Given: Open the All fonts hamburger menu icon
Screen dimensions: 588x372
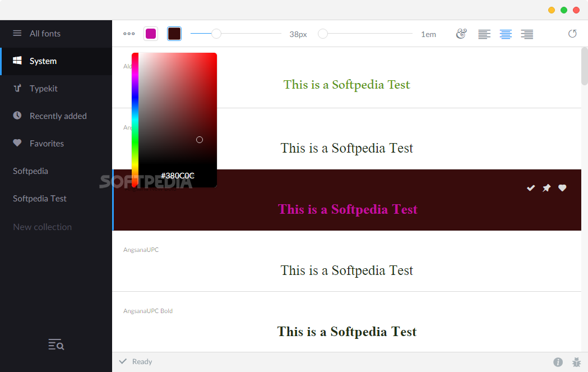Looking at the screenshot, I should 17,33.
